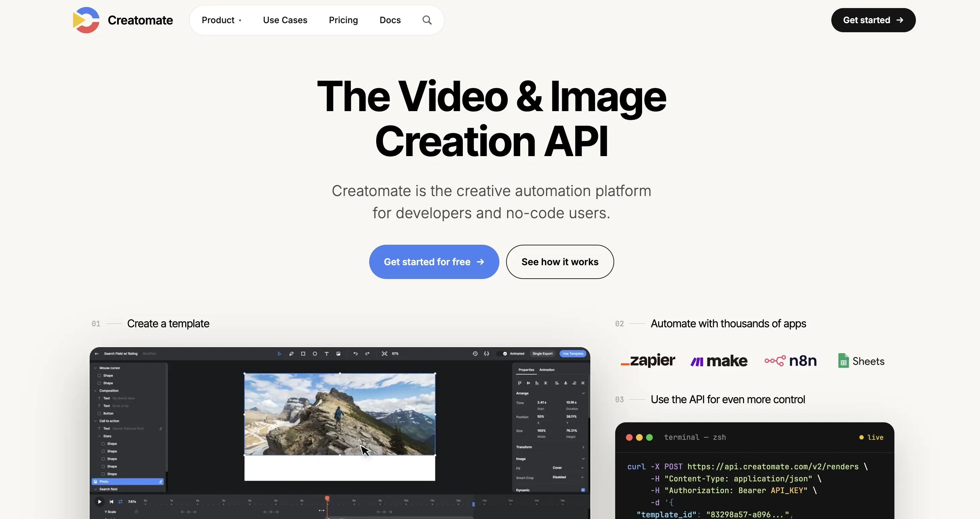
Task: Click the align left icon in Properties
Action: click(x=556, y=383)
